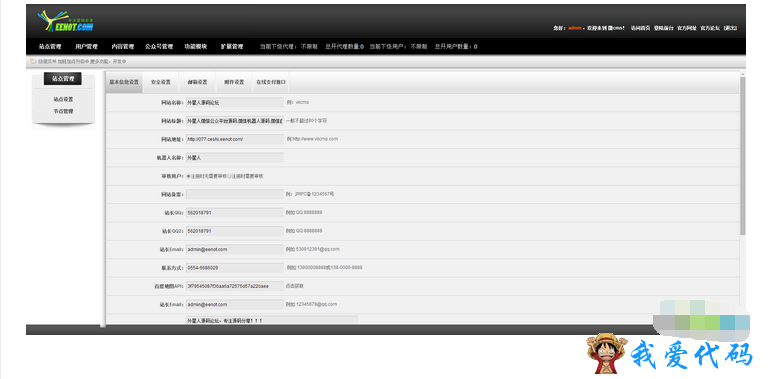Click the 总开用户数量 status text
The width and height of the screenshot is (770, 379).
[456, 47]
